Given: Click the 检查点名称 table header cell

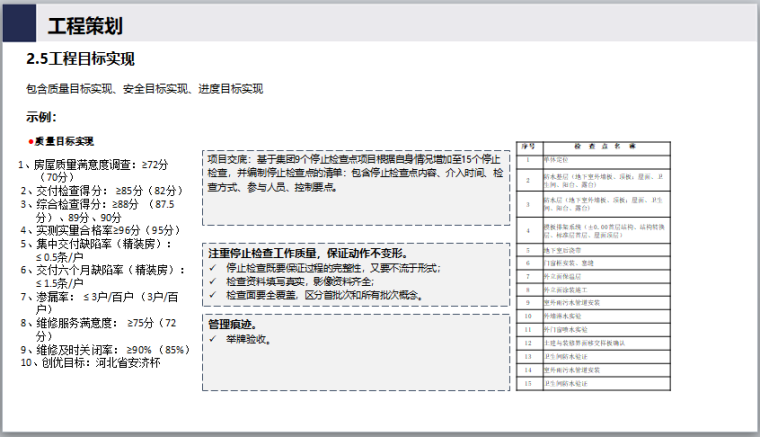Looking at the screenshot, I should [x=598, y=146].
